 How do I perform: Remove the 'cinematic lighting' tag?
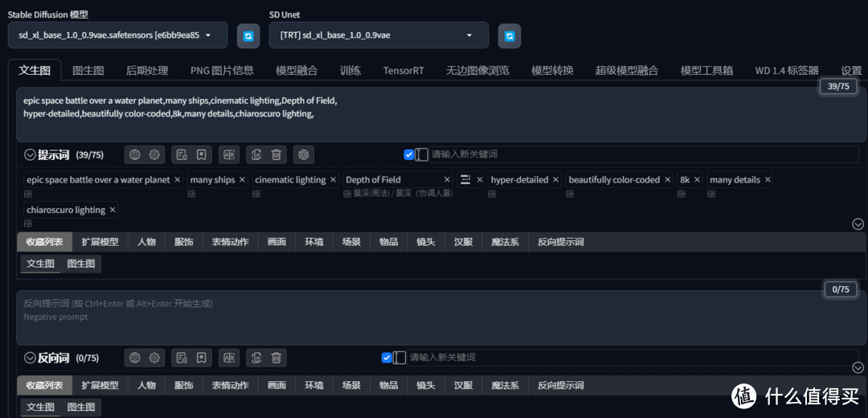pyautogui.click(x=334, y=180)
